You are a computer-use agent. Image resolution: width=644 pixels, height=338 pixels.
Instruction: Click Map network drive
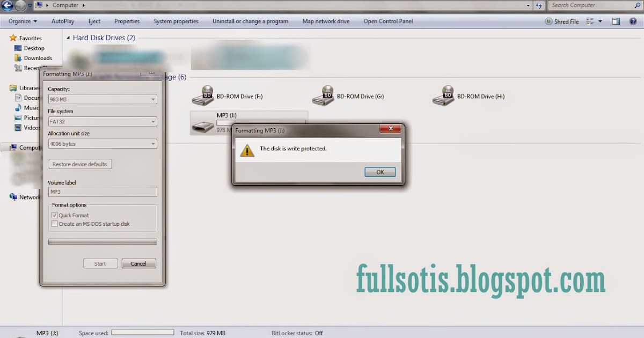pyautogui.click(x=326, y=21)
